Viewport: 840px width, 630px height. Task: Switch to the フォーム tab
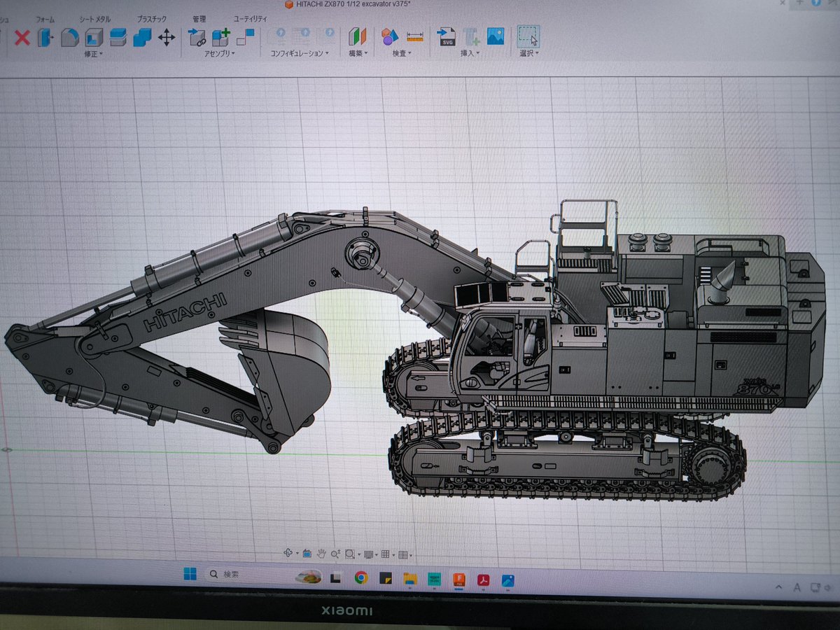[45, 20]
